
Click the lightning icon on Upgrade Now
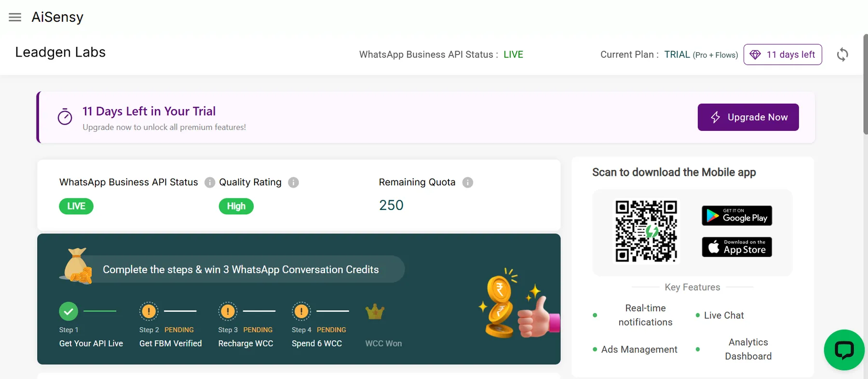pos(715,117)
